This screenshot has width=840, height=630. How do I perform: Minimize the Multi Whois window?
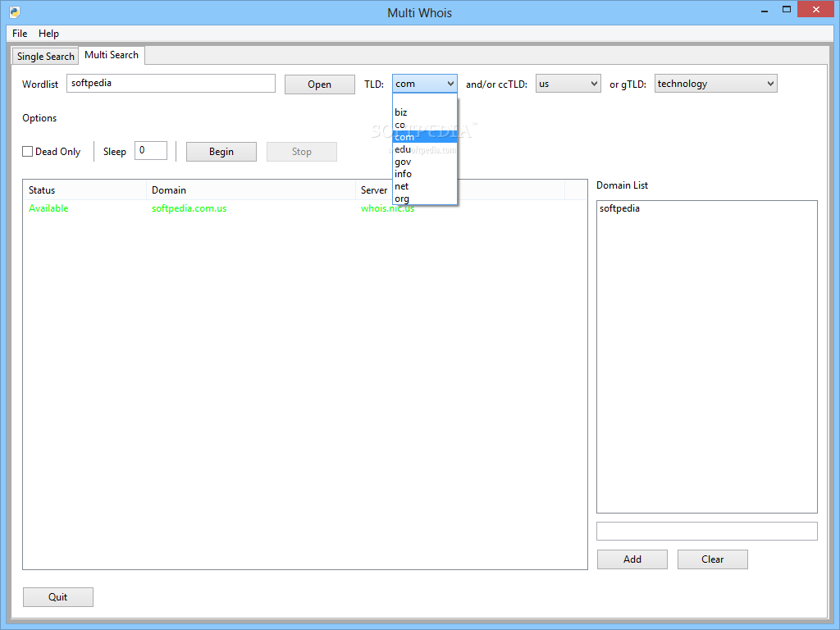tap(765, 10)
